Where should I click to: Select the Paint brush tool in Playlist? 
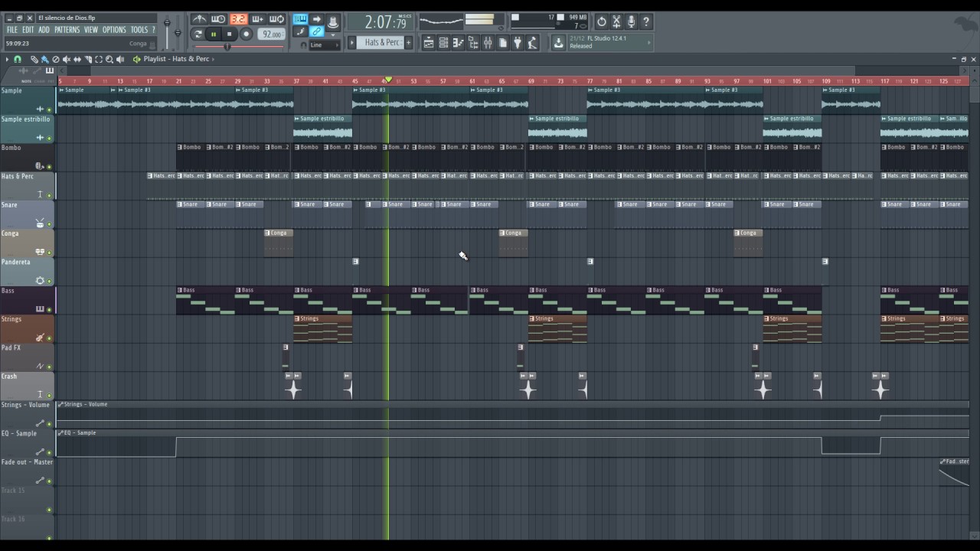[x=44, y=59]
